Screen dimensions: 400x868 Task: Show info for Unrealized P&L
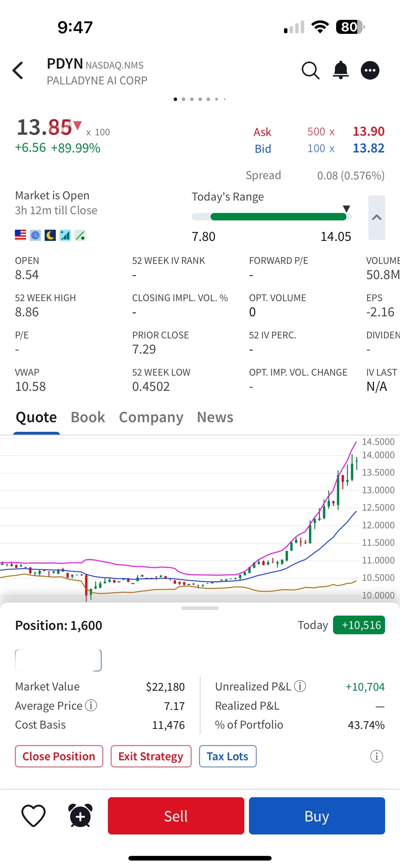pyautogui.click(x=300, y=686)
